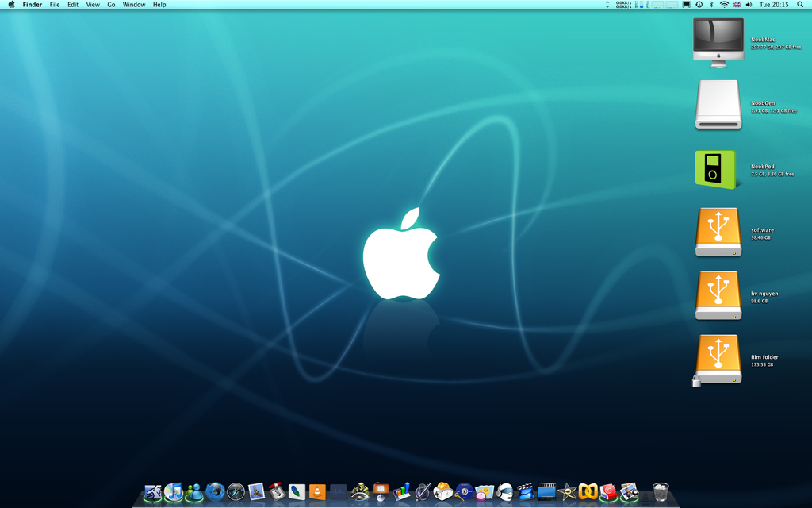Open the blue quill feather app
Viewport: 812px width, 508px height.
(297, 491)
